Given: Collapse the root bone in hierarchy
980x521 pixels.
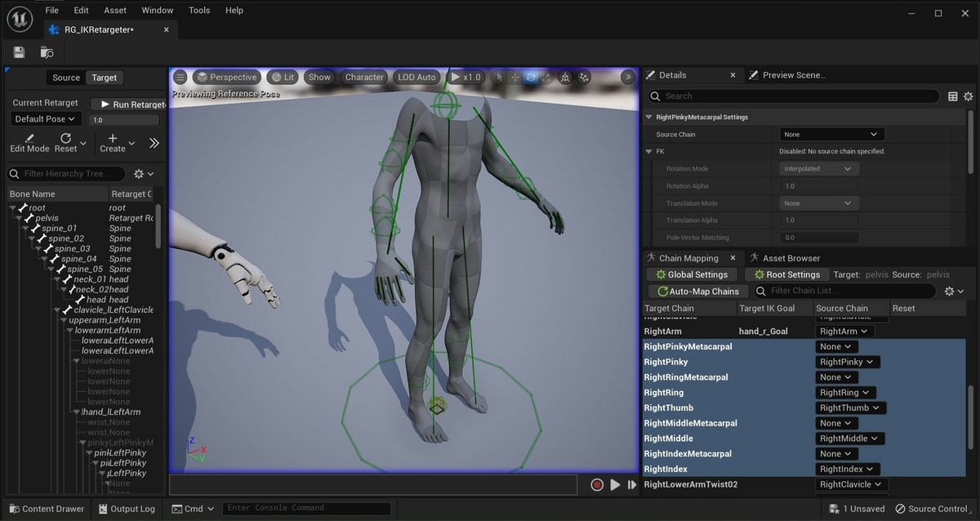Looking at the screenshot, I should (x=13, y=208).
